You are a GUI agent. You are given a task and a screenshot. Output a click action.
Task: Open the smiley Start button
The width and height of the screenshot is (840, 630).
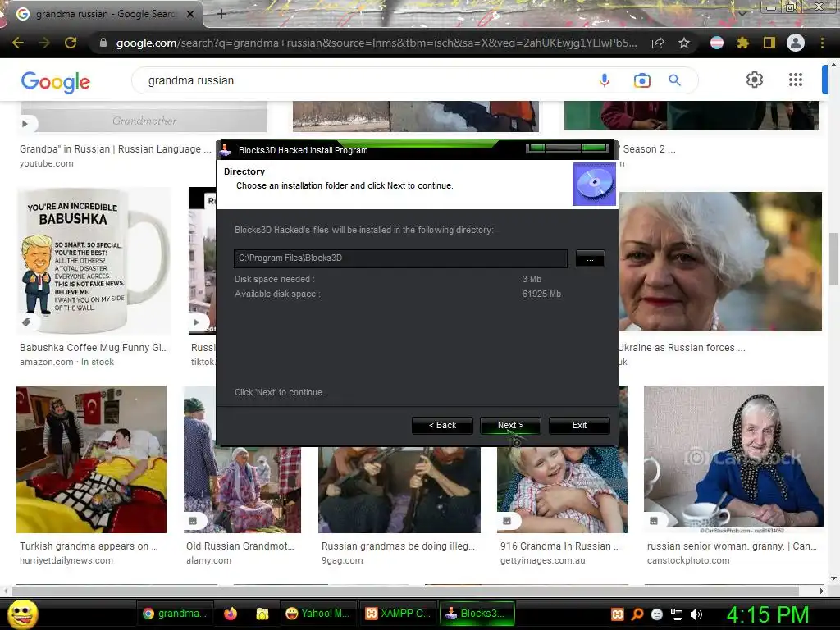point(22,614)
